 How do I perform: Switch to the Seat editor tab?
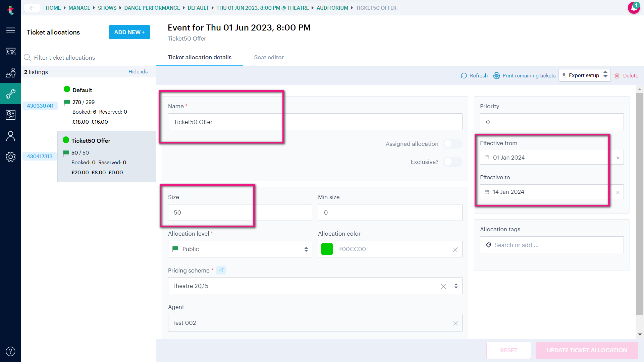click(269, 57)
